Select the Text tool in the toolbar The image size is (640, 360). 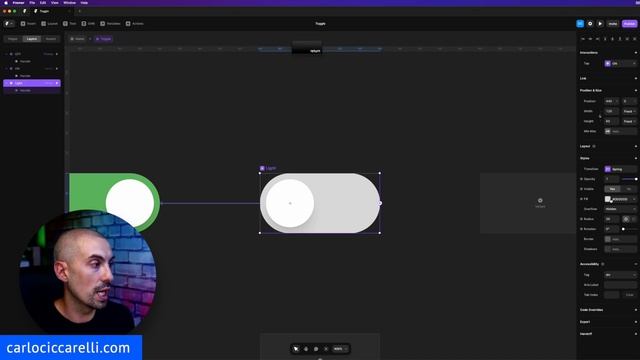[x=70, y=24]
